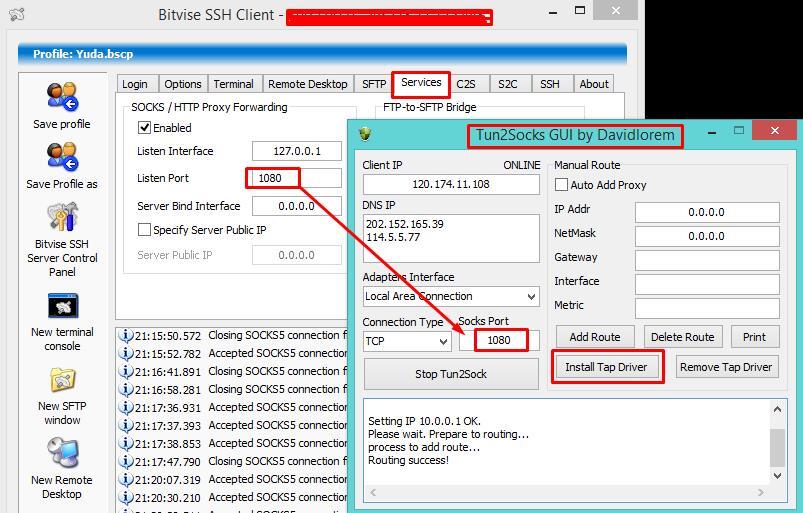The image size is (803, 513).
Task: Click info icon of 21:17:36.931 log entry
Action: click(125, 408)
